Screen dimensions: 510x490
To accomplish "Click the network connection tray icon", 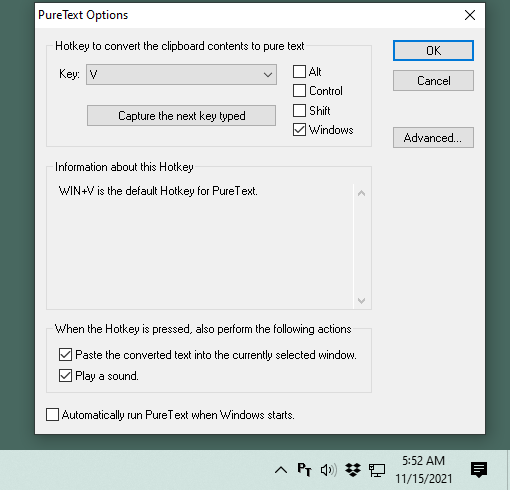I will (x=377, y=470).
